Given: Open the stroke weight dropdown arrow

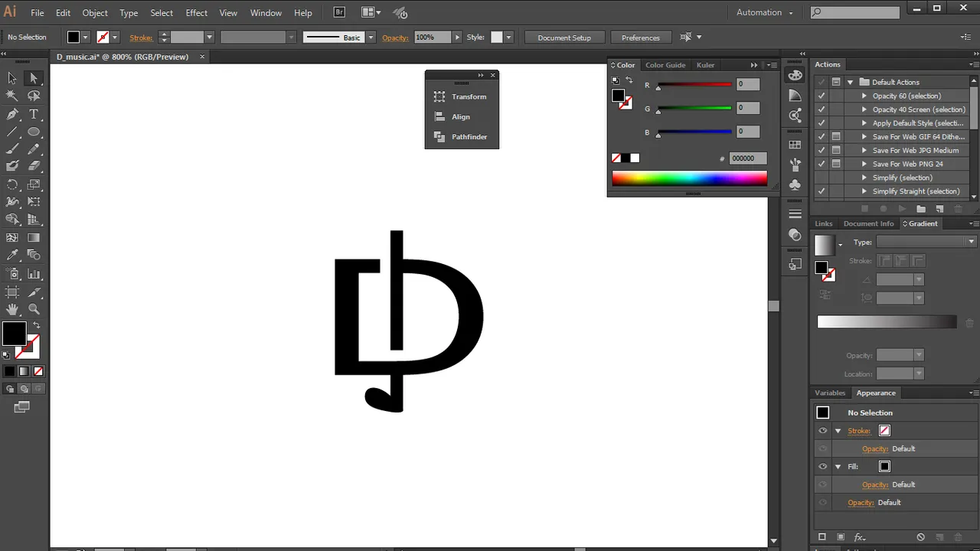Looking at the screenshot, I should coord(209,37).
